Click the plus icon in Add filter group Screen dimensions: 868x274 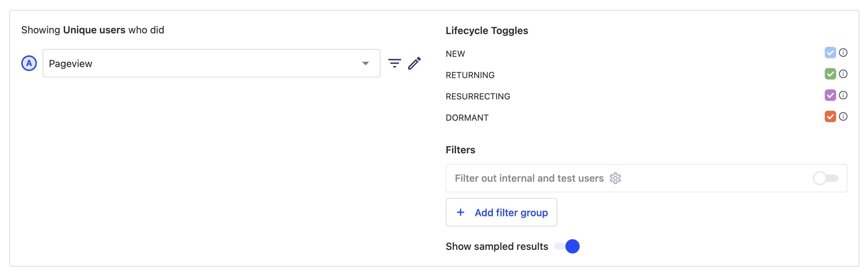[x=461, y=212]
